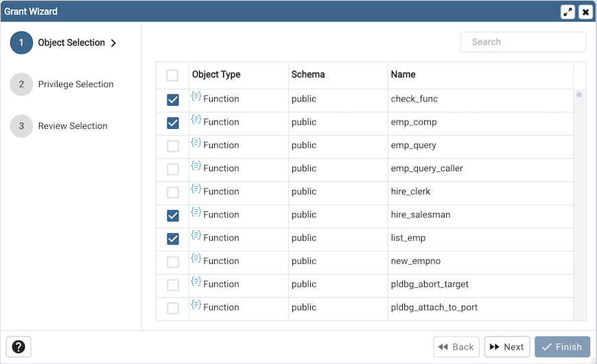Click the function icon beside check_func

pyautogui.click(x=196, y=97)
